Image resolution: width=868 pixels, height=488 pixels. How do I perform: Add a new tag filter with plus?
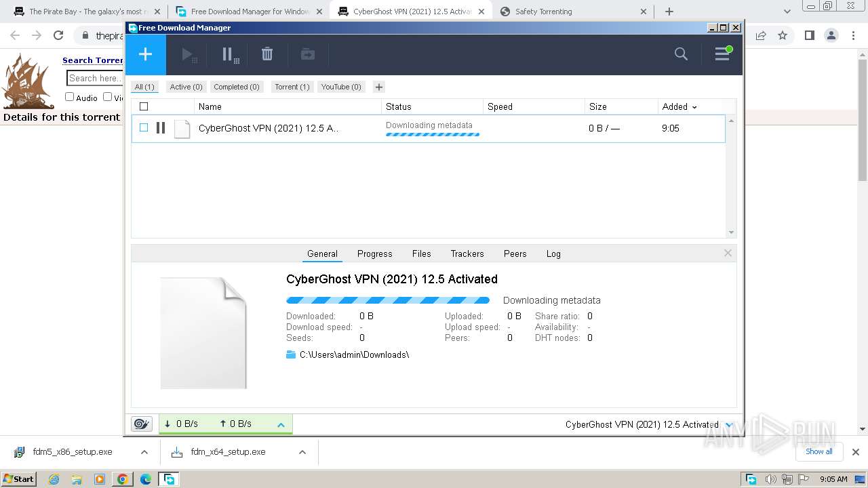click(379, 87)
